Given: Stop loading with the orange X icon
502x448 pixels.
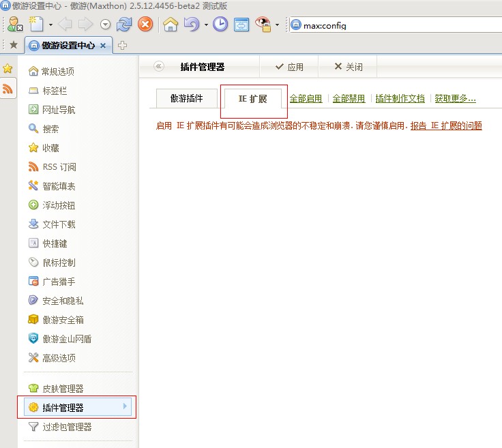Looking at the screenshot, I should point(145,25).
